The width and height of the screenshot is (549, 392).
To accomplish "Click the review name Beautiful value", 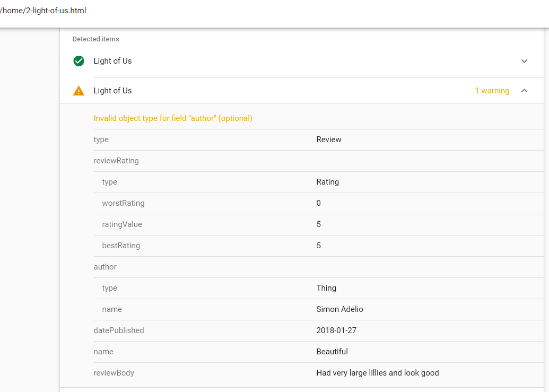I will 332,352.
